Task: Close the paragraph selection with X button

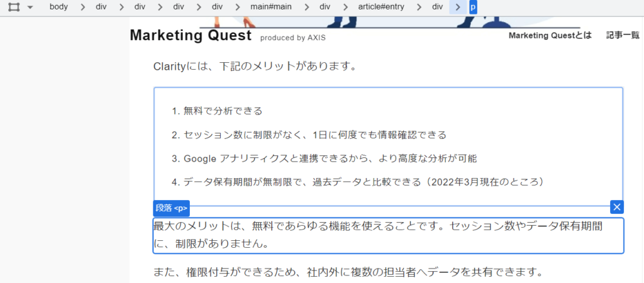Action: 616,208
